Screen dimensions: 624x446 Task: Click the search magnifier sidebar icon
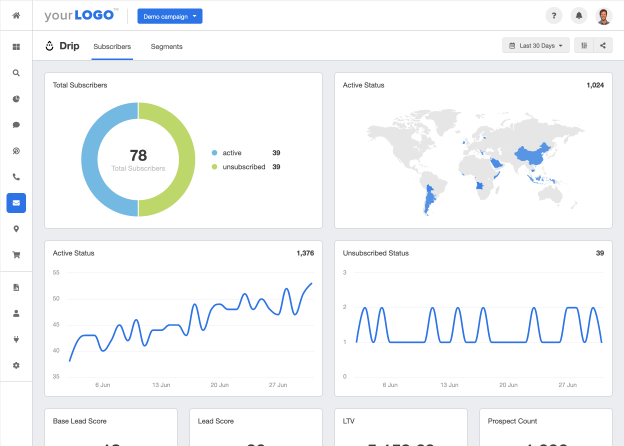click(16, 73)
